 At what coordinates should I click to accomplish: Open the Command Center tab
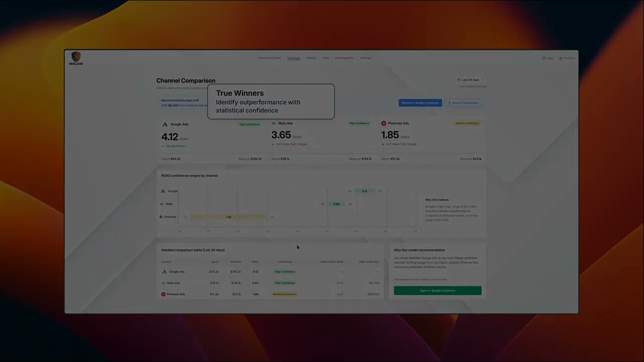tap(269, 58)
